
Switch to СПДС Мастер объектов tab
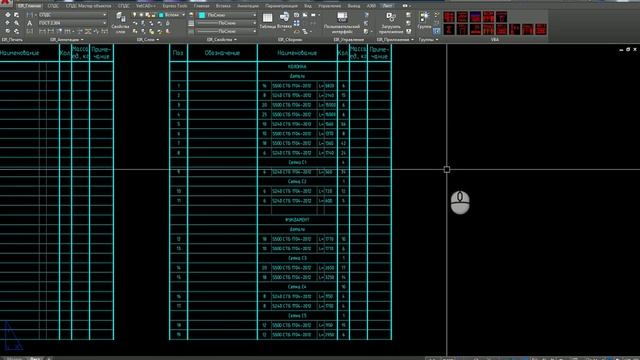(x=88, y=6)
